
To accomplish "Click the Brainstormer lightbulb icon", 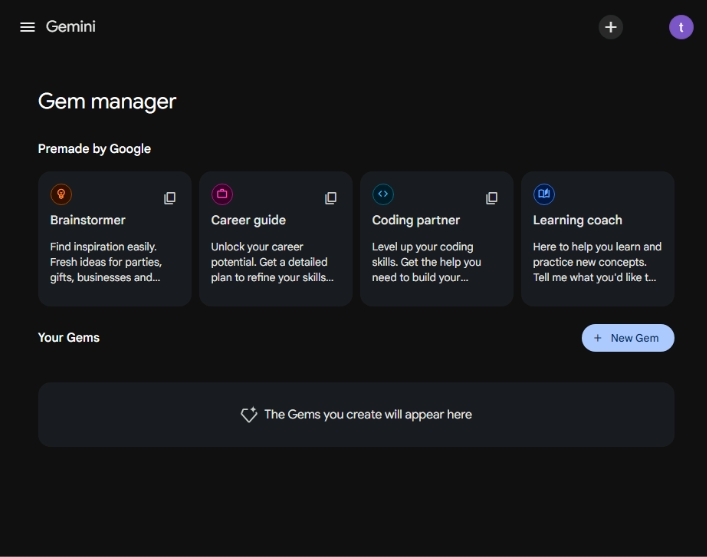I will (x=61, y=194).
